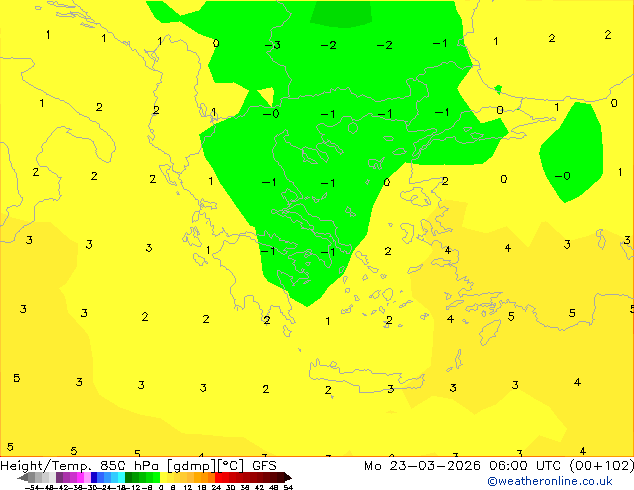
Task: Click the 'GFS' model label
Action: coord(264,466)
